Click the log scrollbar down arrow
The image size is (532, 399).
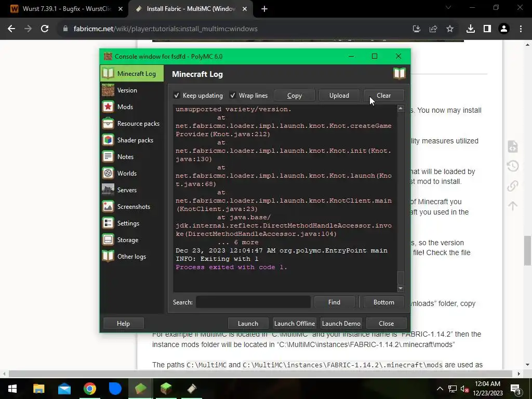[401, 288]
